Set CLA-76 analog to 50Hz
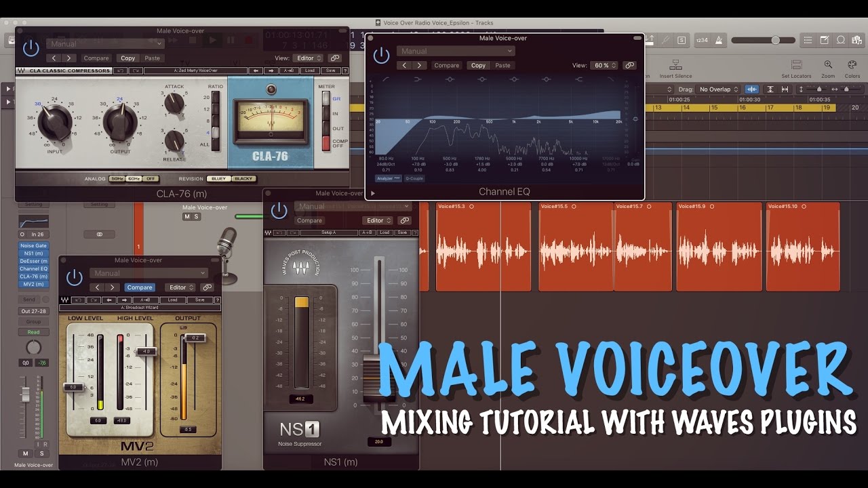This screenshot has width=868, height=488. tap(116, 179)
